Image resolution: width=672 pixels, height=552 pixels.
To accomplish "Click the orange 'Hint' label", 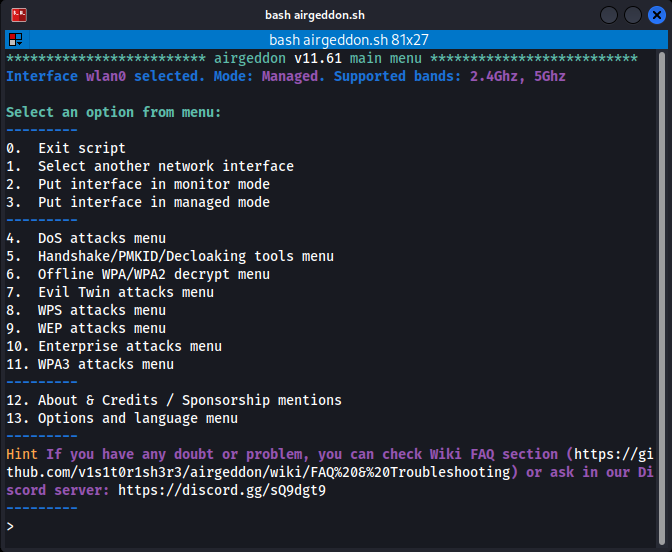I will coord(22,454).
